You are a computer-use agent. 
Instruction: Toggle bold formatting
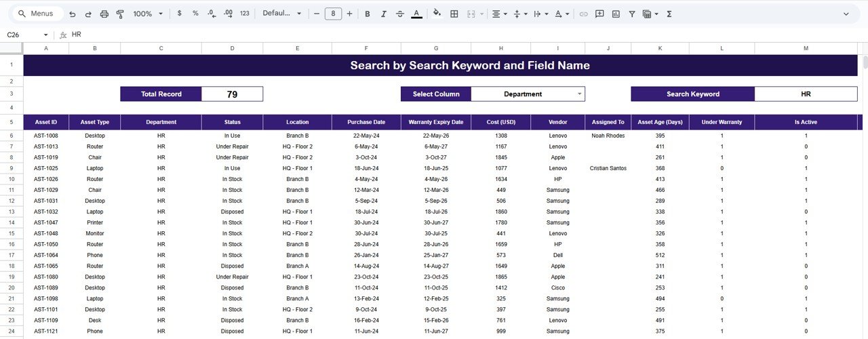tap(368, 14)
